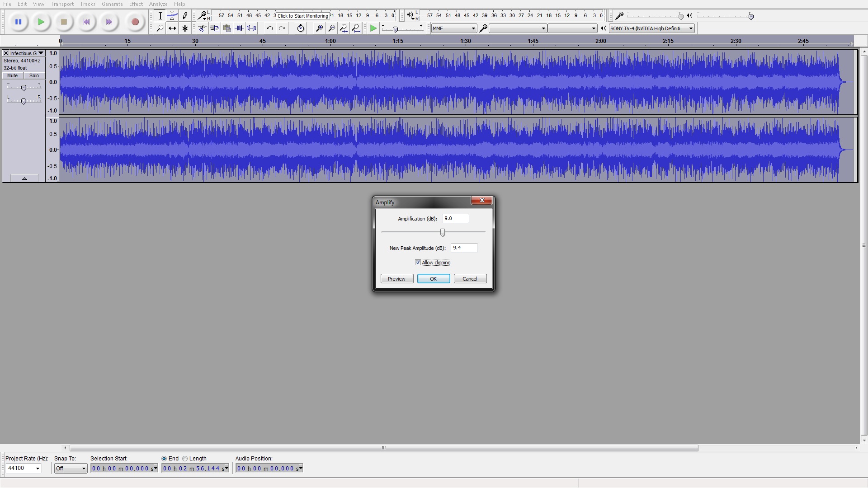Image resolution: width=868 pixels, height=488 pixels.
Task: Select the Time Shift tool
Action: click(172, 28)
